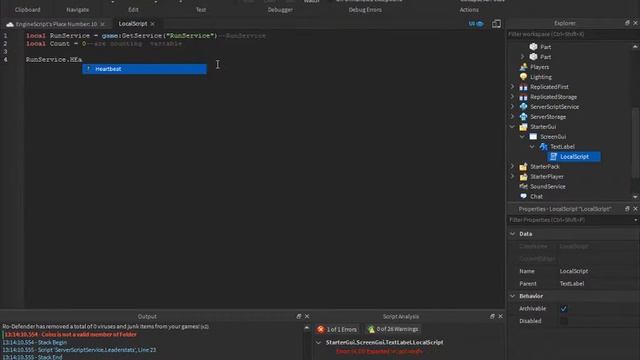Expand the StarterPlayer node

click(513, 176)
